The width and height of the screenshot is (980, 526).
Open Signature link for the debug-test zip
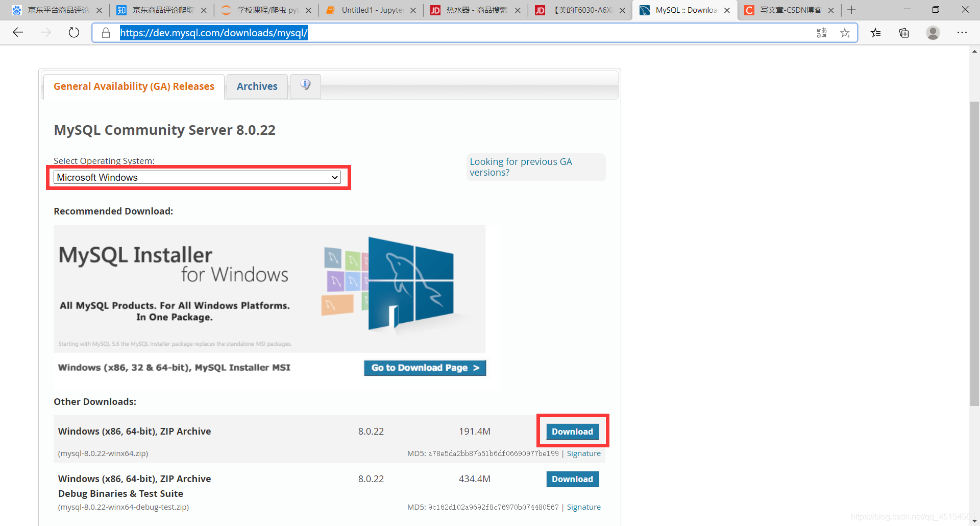[x=583, y=507]
